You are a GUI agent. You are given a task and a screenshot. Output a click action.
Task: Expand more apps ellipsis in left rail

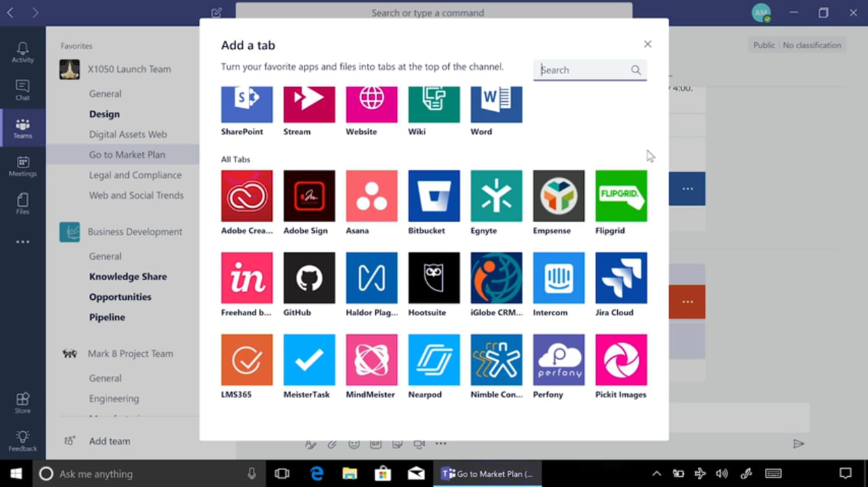point(22,241)
